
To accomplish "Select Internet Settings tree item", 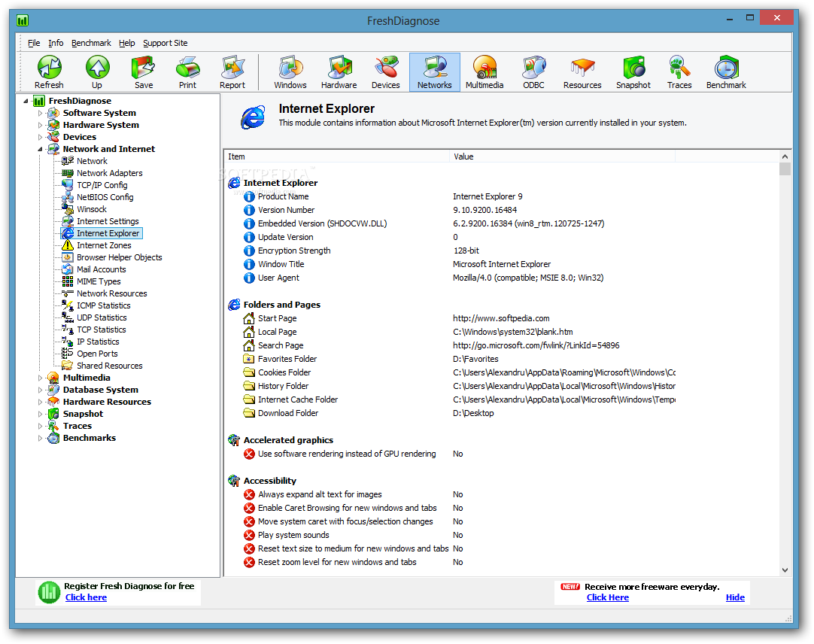I will click(108, 220).
